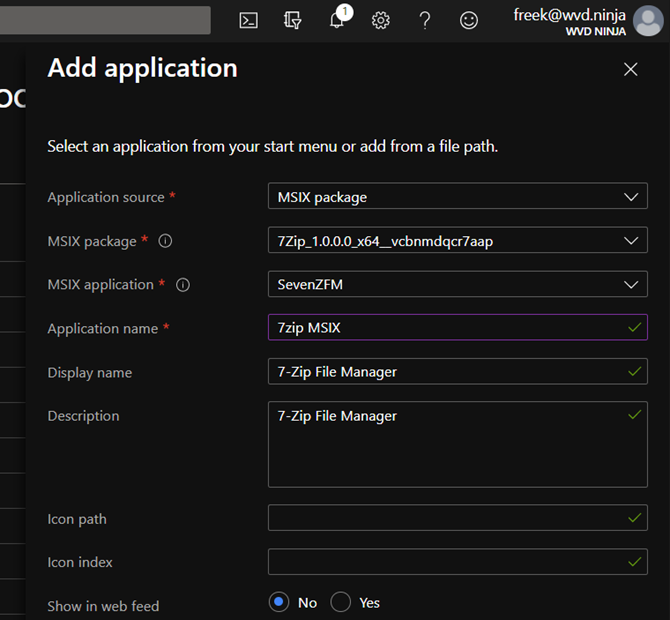Click the Icon path label
The height and width of the screenshot is (620, 670).
pyautogui.click(x=77, y=519)
